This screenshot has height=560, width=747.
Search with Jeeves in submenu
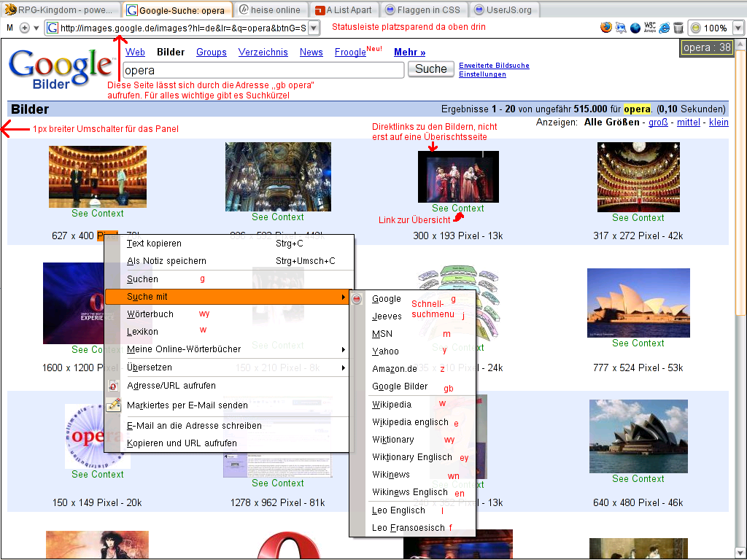click(x=413, y=316)
